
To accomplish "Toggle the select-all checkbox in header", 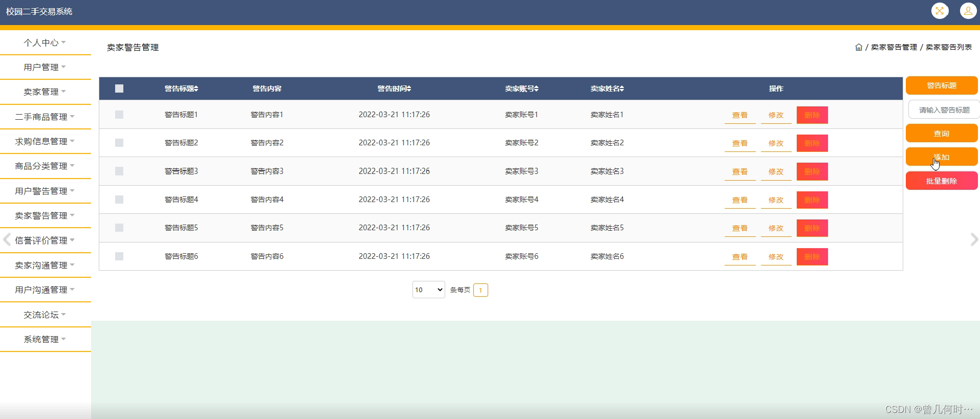I will point(119,89).
